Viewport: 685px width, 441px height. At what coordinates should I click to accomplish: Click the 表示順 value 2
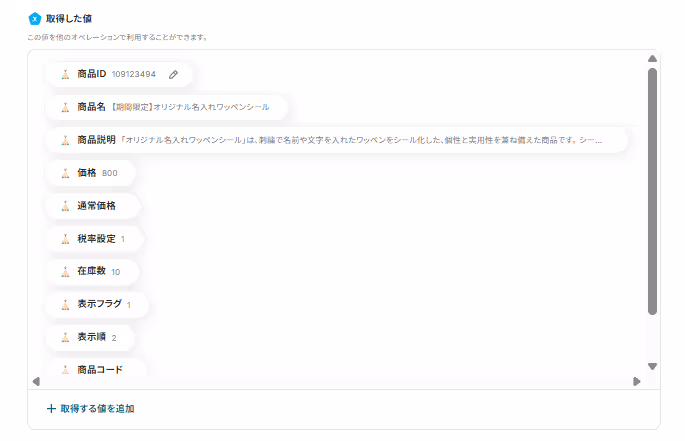point(114,338)
